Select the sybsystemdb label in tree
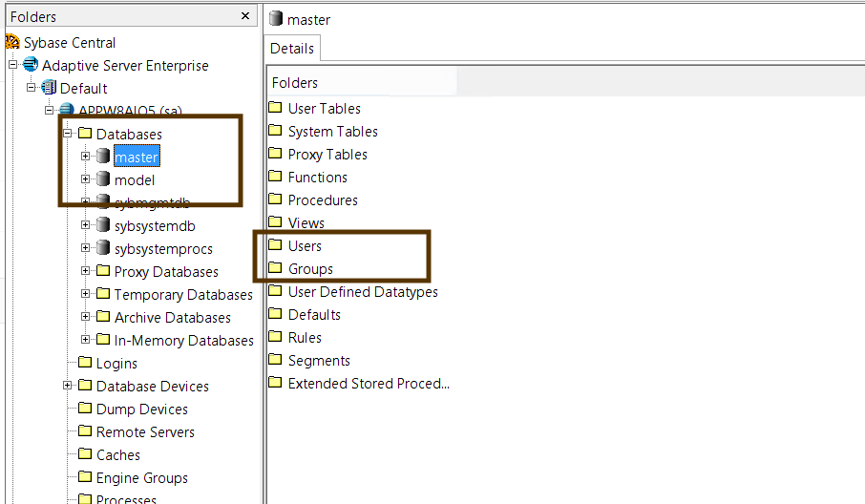The width and height of the screenshot is (865, 504). click(x=155, y=225)
